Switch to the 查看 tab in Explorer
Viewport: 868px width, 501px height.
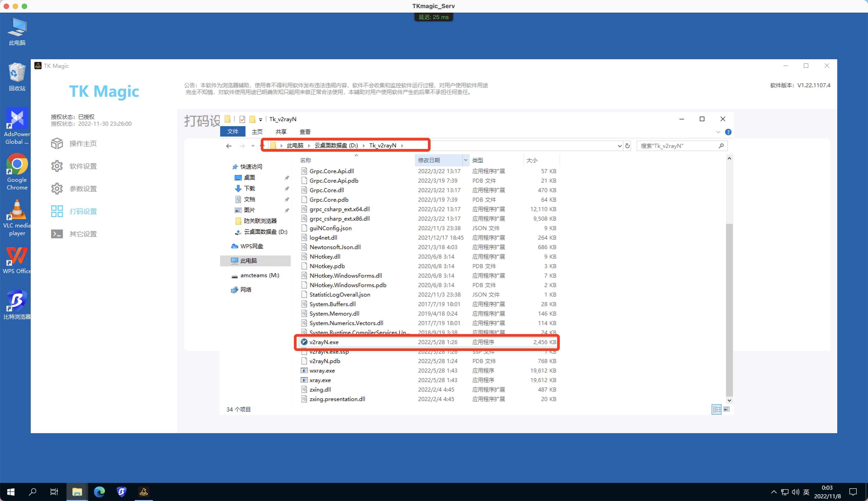[305, 131]
